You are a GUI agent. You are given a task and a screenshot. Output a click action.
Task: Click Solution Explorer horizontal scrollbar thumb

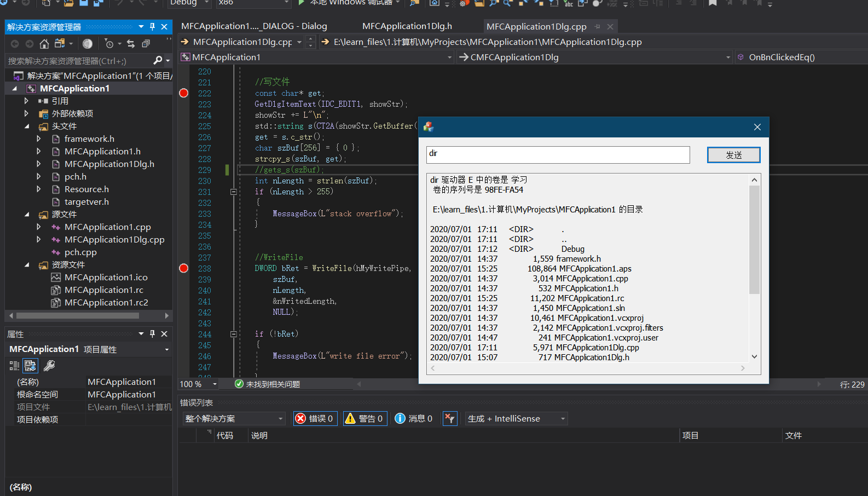click(77, 316)
